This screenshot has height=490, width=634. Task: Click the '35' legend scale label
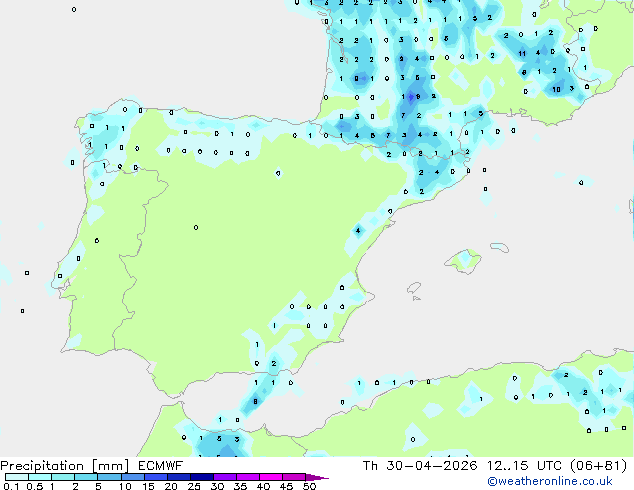240,486
